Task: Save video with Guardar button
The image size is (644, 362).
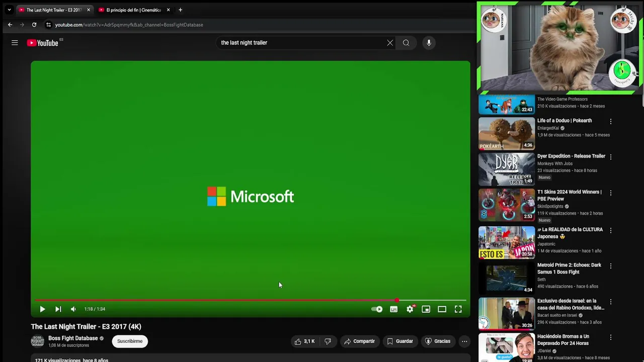Action: point(400,341)
